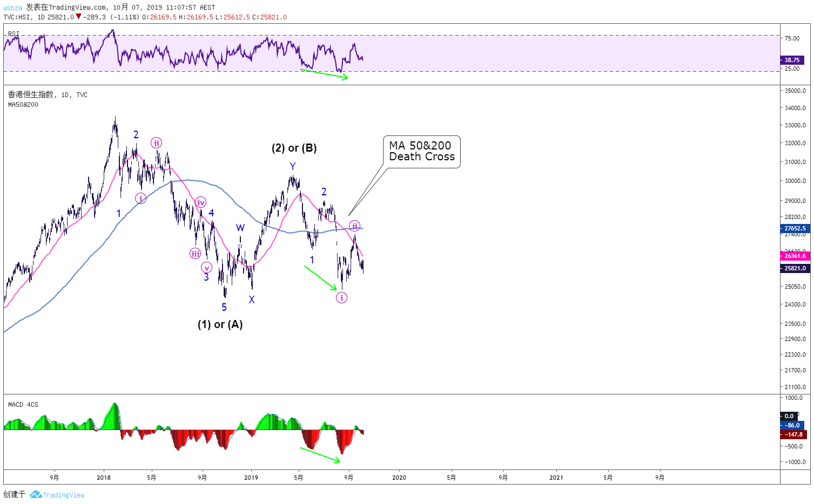Click the RSI value tag 38.75
814x504 pixels.
[x=792, y=60]
